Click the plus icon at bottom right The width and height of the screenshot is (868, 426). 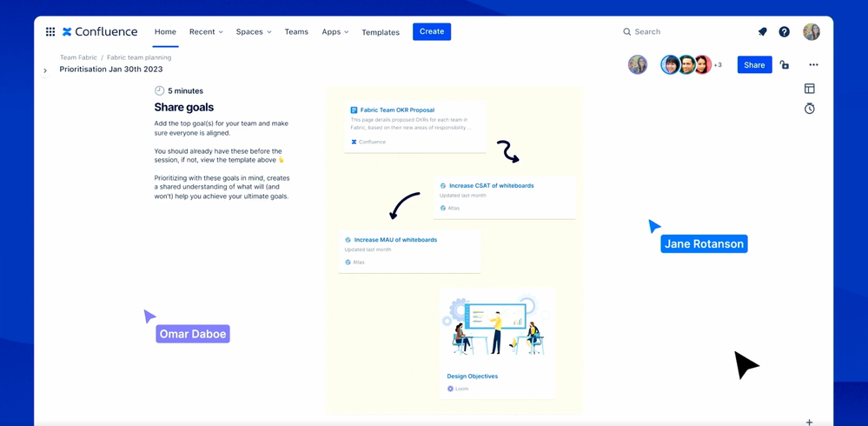click(x=809, y=423)
